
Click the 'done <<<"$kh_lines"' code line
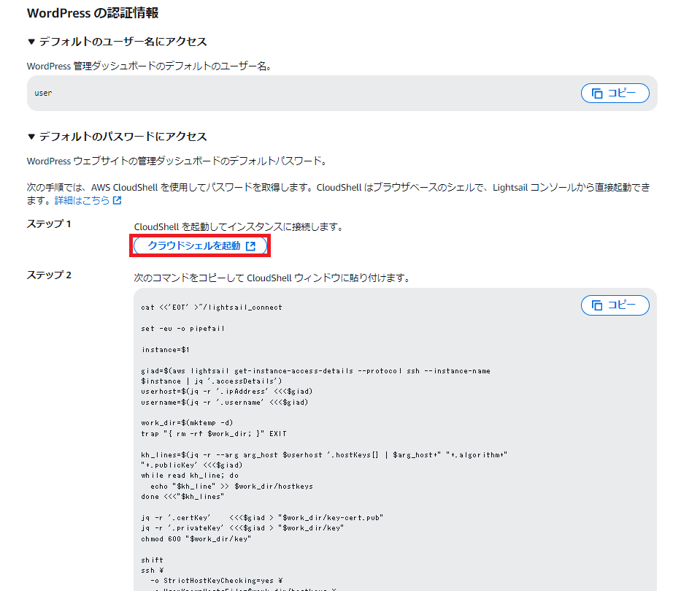click(x=182, y=496)
